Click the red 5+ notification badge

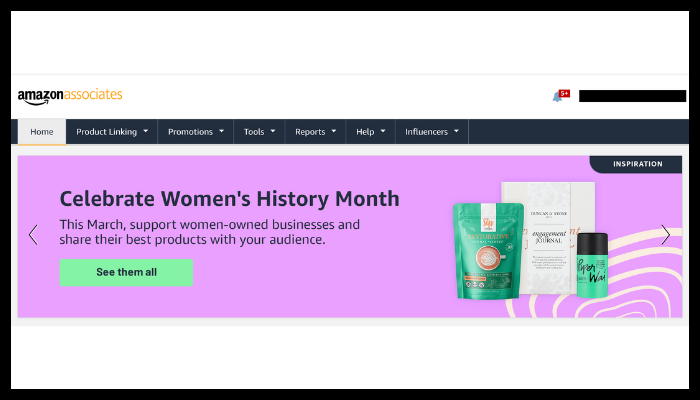[564, 93]
